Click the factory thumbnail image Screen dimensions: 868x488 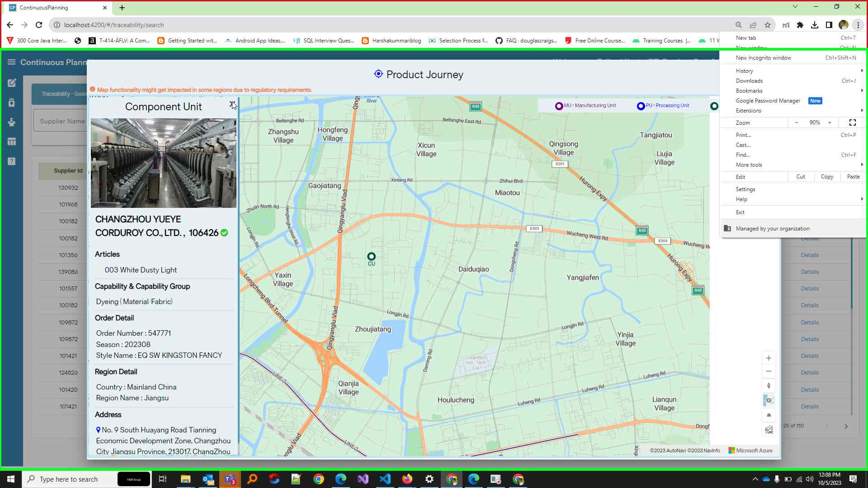[x=164, y=163]
